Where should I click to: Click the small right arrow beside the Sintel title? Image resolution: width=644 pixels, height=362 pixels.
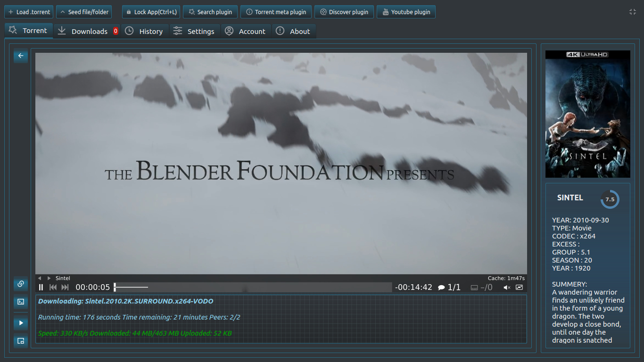[49, 278]
